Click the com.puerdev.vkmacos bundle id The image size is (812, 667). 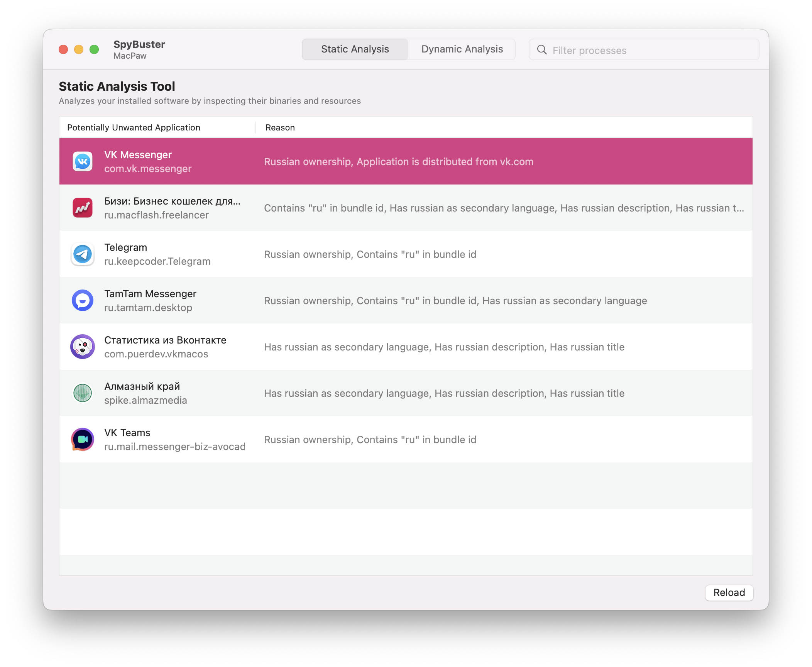(156, 354)
